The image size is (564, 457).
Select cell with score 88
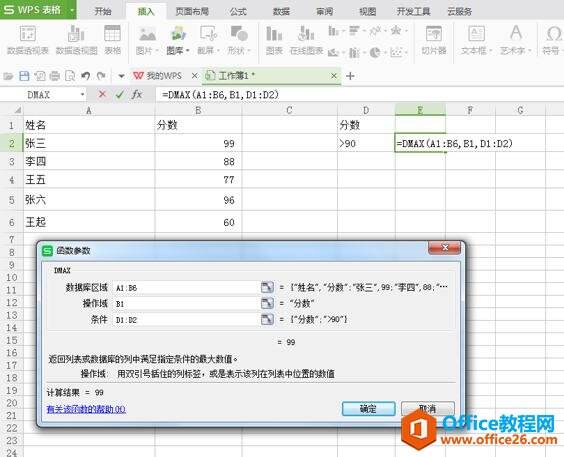(x=198, y=161)
